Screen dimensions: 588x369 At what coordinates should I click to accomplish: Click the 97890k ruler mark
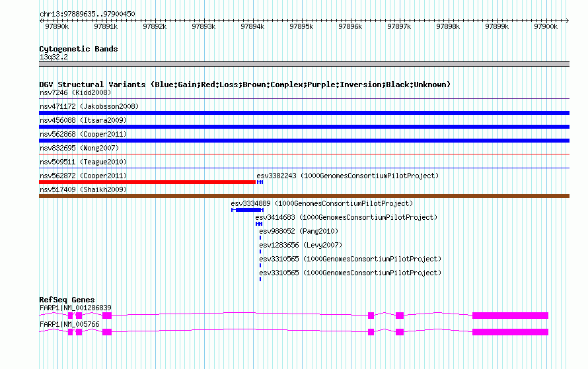pos(57,26)
